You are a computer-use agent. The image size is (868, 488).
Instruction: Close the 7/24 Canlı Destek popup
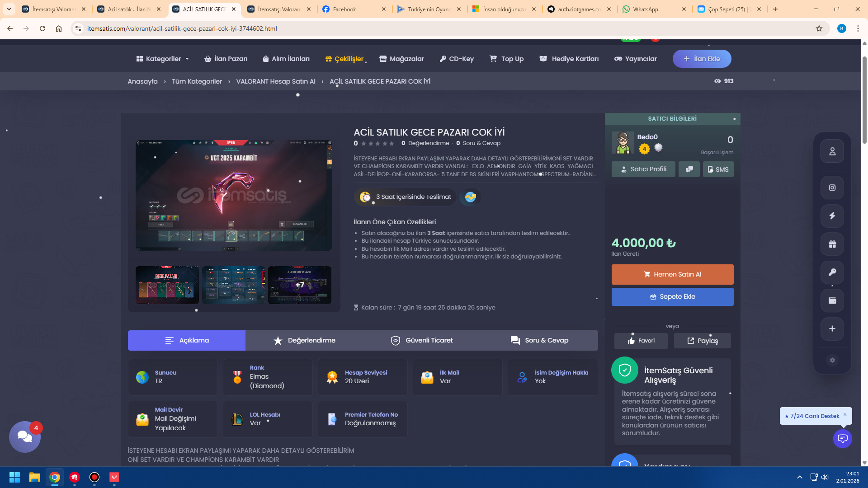(845, 414)
